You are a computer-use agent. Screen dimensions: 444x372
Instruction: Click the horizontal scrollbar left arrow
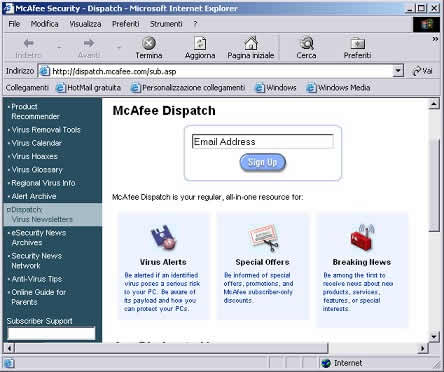tap(9, 349)
